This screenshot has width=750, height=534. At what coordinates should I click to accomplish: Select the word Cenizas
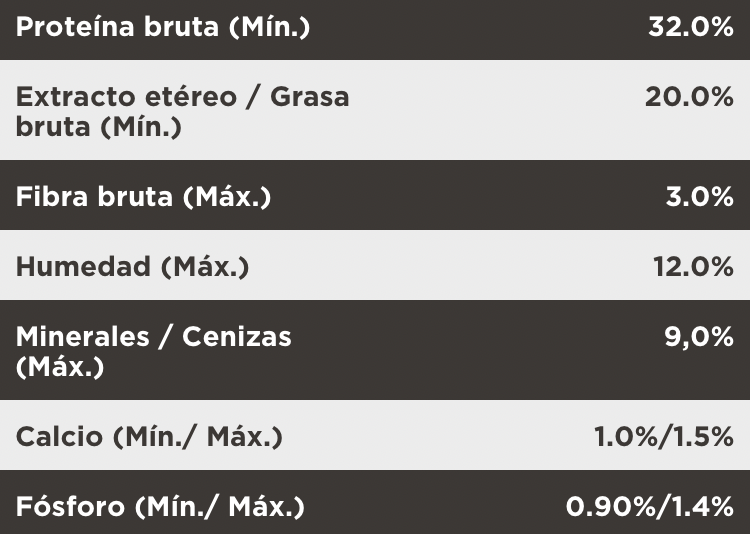click(237, 336)
